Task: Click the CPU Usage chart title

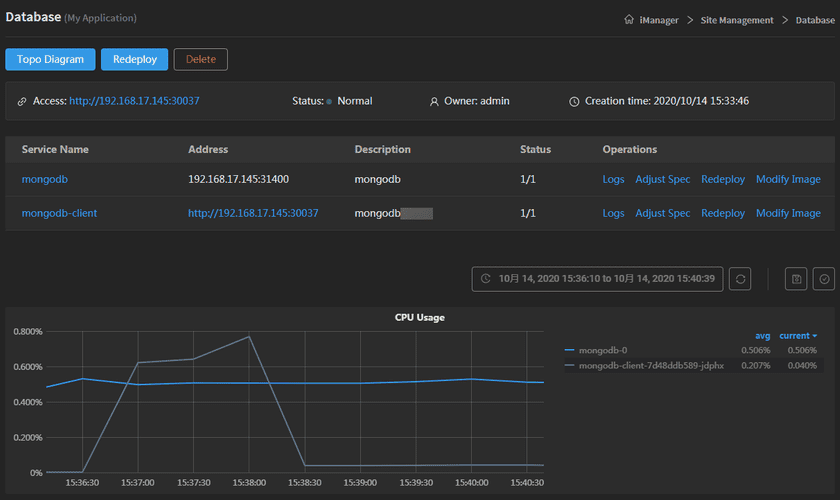Action: click(419, 317)
